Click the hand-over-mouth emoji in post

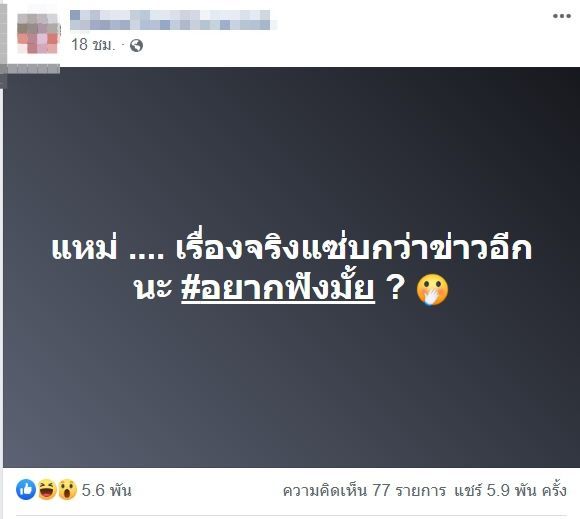(432, 290)
